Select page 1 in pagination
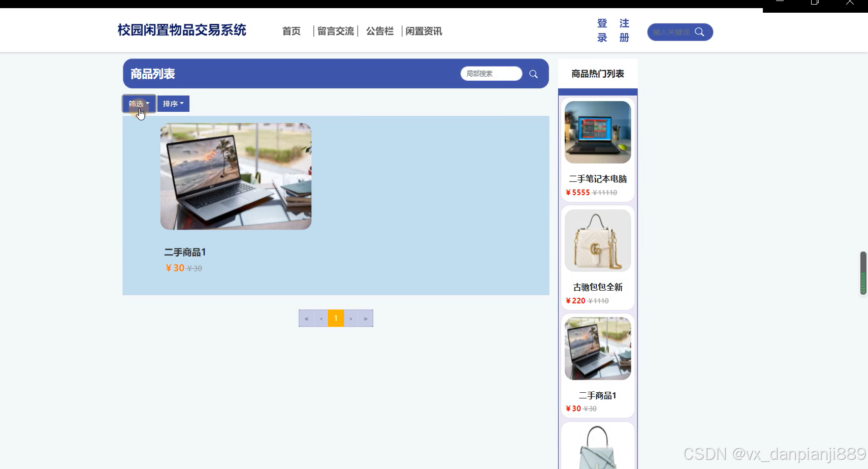The image size is (868, 469). [336, 319]
